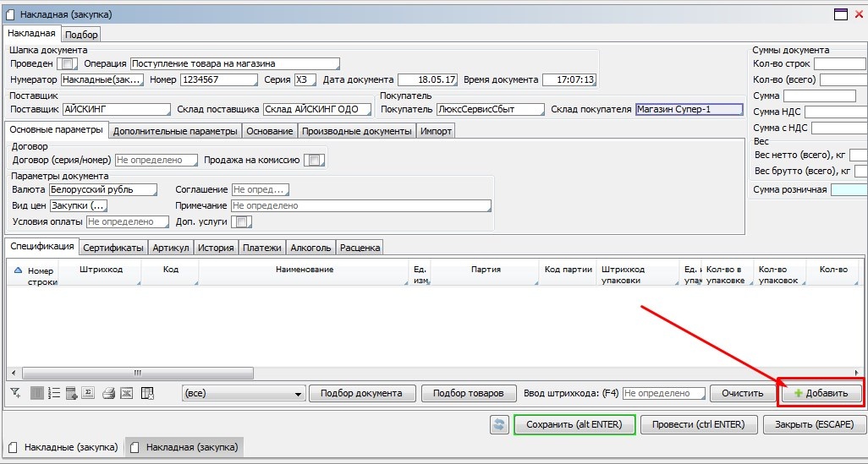Enable the Продажа на комиссию checkbox
The height and width of the screenshot is (464, 868).
point(314,161)
